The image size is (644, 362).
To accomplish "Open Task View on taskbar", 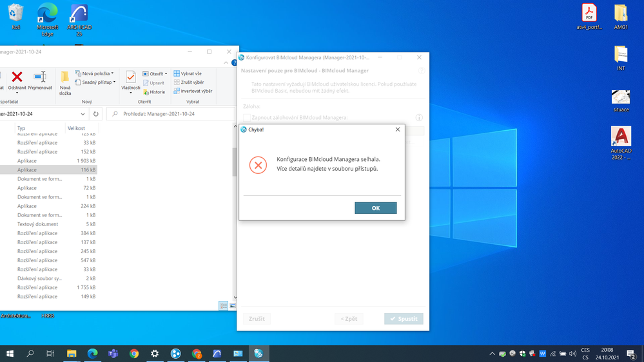I will point(50,354).
